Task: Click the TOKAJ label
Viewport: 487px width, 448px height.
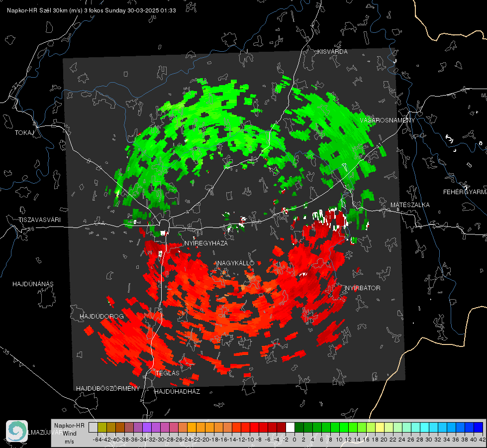Action: (x=24, y=133)
